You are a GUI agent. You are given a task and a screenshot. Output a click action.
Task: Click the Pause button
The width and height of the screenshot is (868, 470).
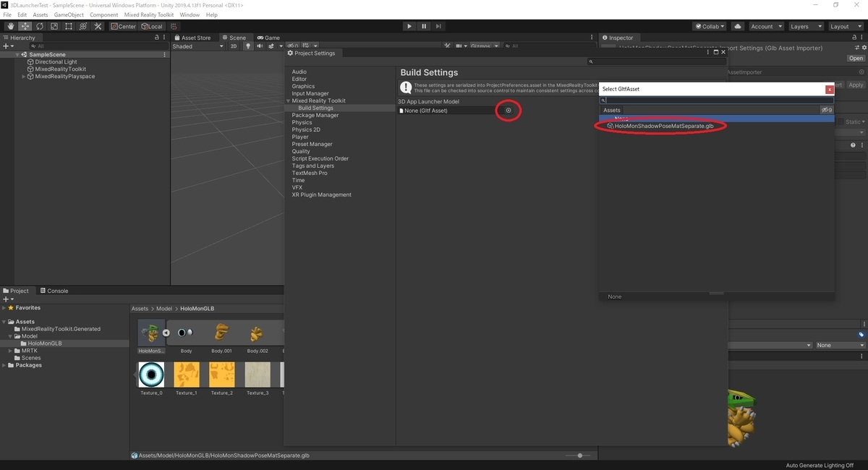(x=424, y=26)
